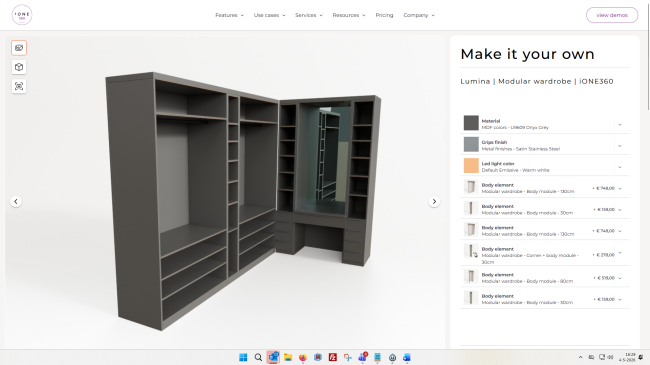The width and height of the screenshot is (650, 365).
Task: Open Firefox from the taskbar
Action: (303, 357)
